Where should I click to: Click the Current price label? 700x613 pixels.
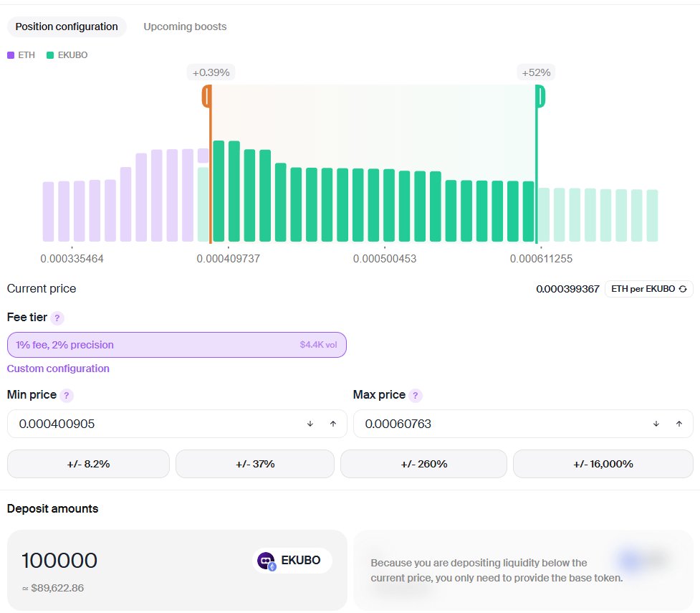click(42, 289)
